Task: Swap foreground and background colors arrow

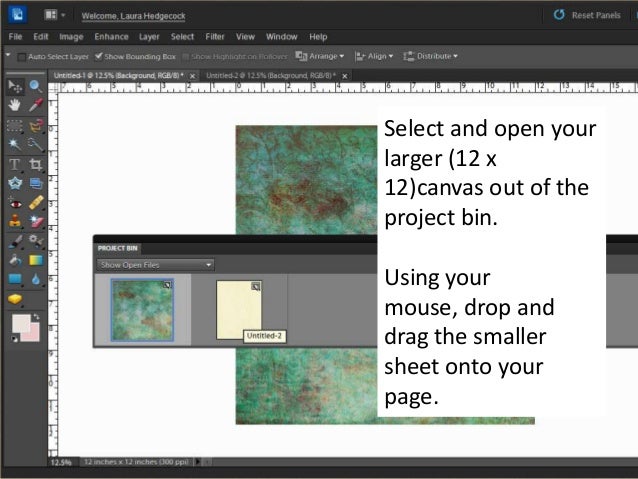Action: [x=37, y=318]
